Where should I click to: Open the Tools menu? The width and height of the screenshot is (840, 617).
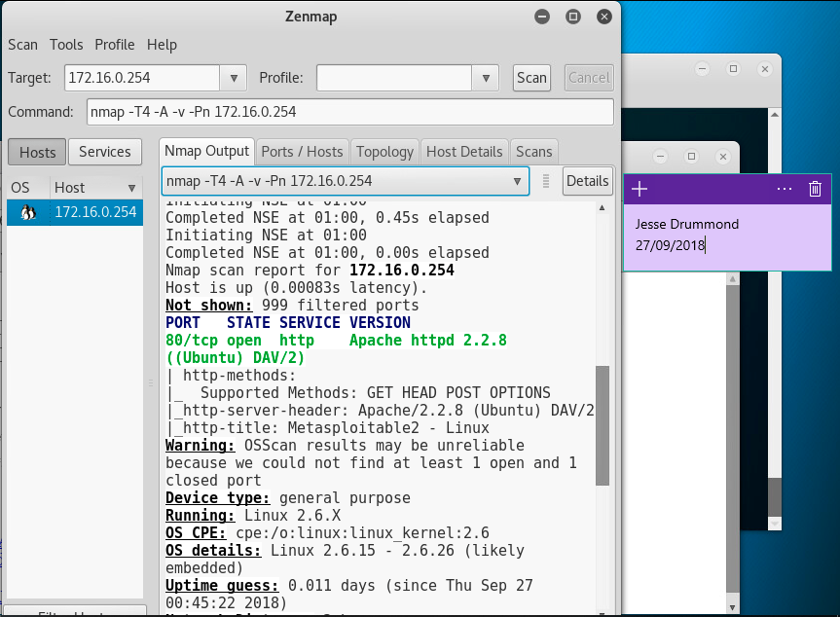click(66, 45)
